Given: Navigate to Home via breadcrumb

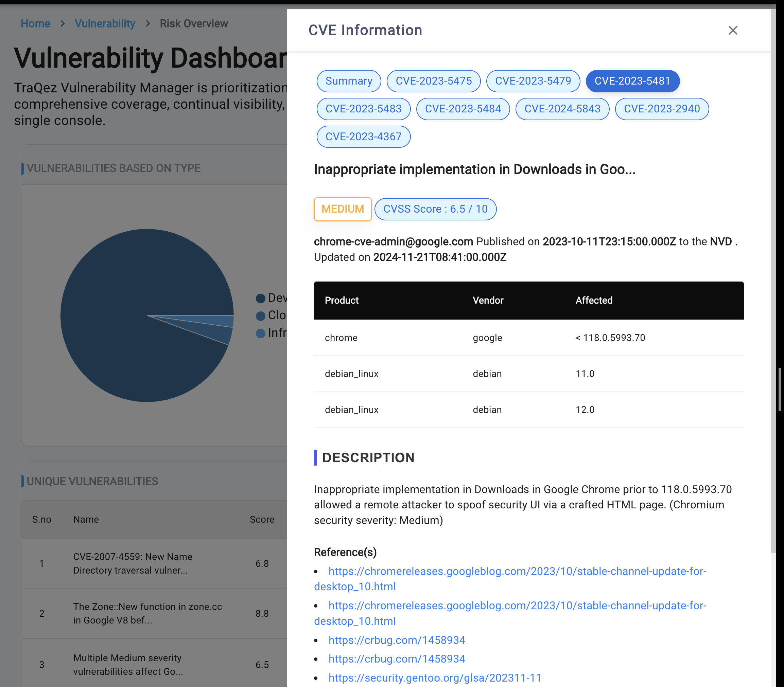Looking at the screenshot, I should click(x=35, y=23).
